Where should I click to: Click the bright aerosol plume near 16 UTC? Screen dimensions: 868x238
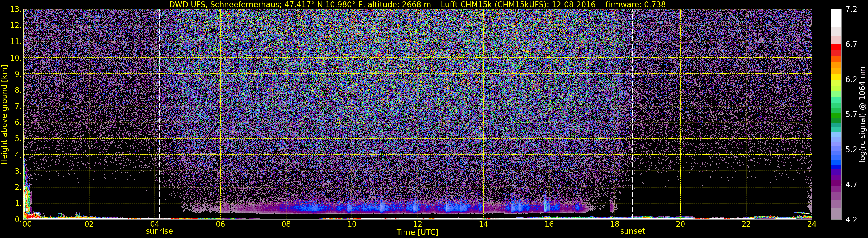(546, 205)
